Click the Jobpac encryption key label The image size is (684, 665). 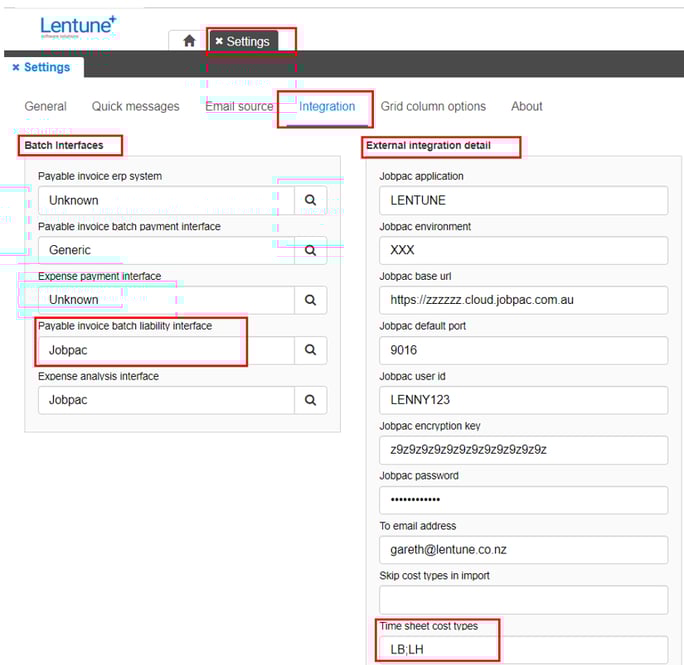tap(430, 426)
